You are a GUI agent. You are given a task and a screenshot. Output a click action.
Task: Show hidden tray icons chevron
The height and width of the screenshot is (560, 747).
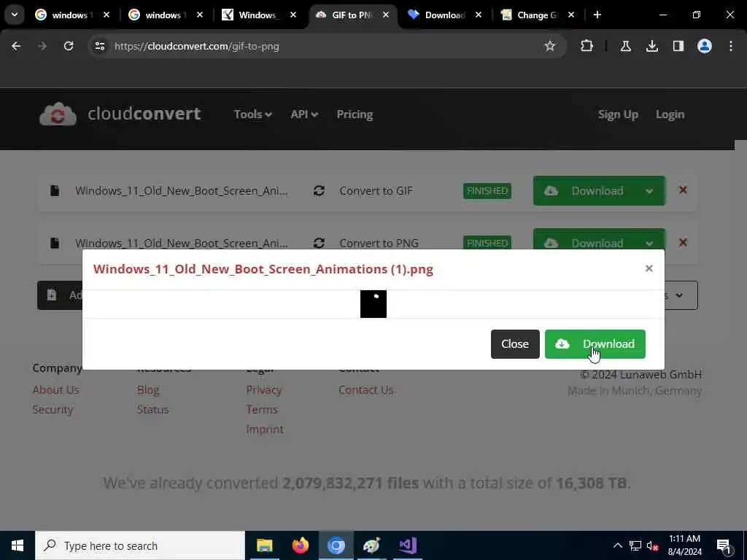click(x=617, y=545)
